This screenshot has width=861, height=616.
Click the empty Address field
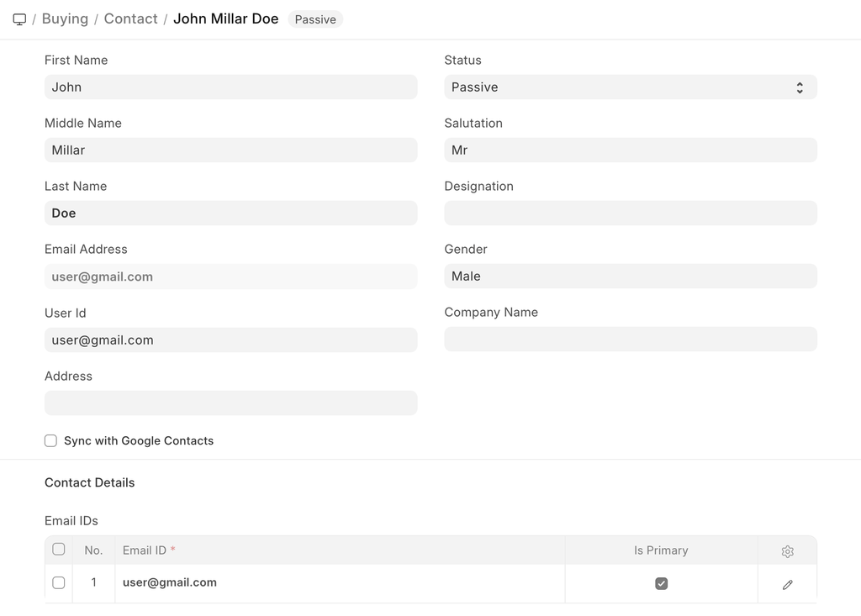230,403
